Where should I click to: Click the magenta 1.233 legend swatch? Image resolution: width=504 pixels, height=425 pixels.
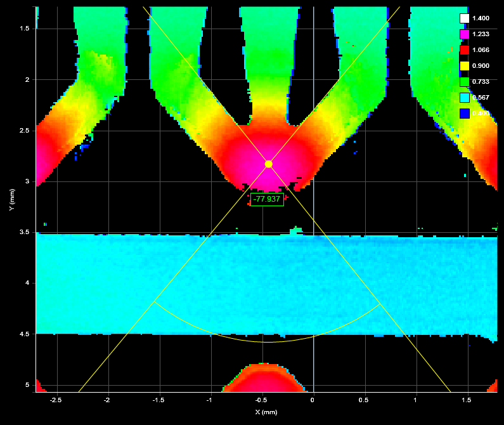[x=465, y=34]
